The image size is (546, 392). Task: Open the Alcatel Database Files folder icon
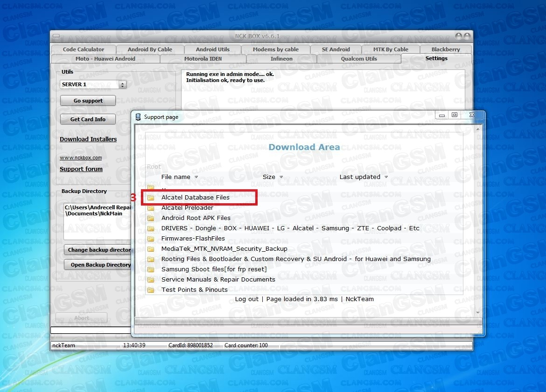pyautogui.click(x=151, y=198)
